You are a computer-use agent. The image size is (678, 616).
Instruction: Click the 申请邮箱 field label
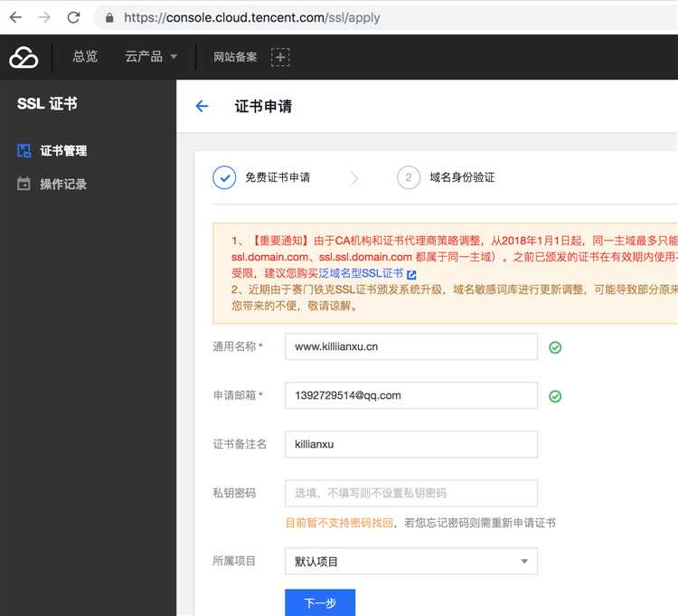(x=234, y=395)
